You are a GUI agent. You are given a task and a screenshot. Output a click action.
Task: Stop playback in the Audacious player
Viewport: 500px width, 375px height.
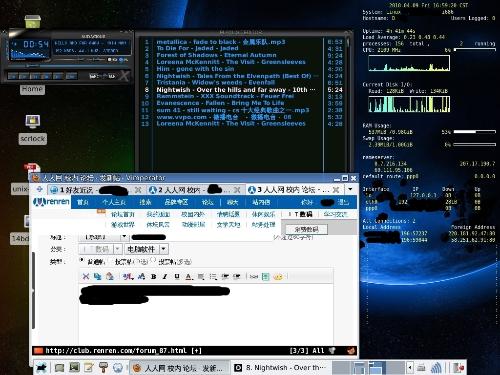pos(46,76)
